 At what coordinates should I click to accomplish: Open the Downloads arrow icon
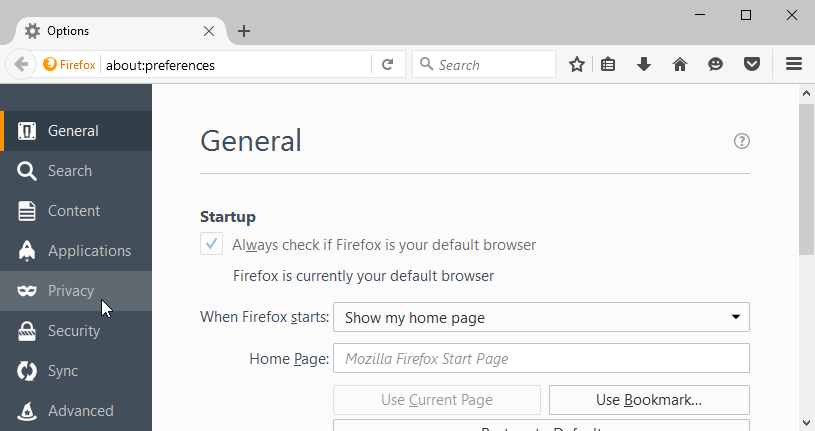(644, 64)
